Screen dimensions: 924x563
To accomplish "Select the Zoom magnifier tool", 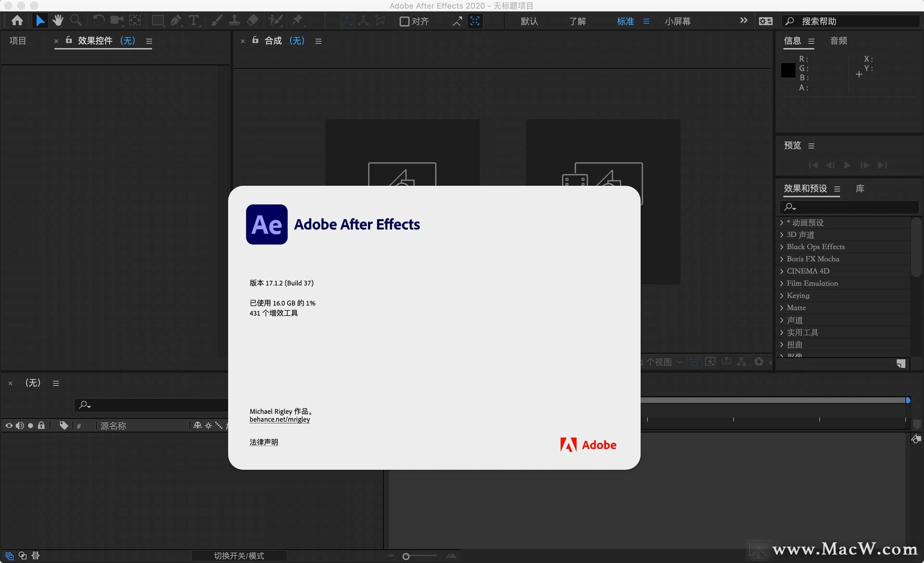I will tap(76, 21).
